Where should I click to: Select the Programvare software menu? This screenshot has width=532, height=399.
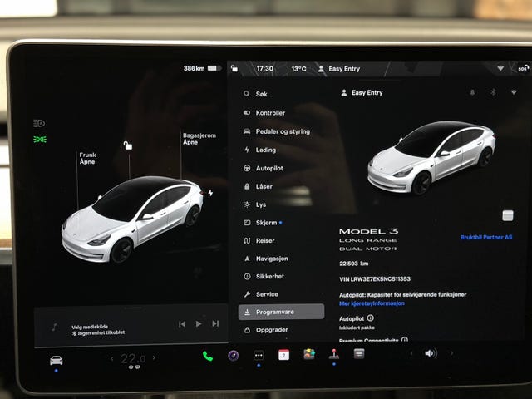click(281, 312)
